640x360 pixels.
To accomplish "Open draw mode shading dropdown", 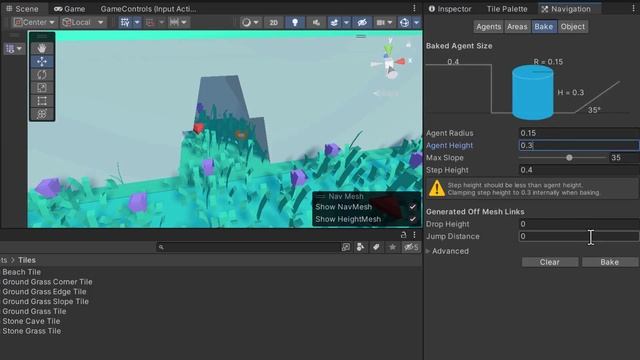I will click(x=250, y=22).
